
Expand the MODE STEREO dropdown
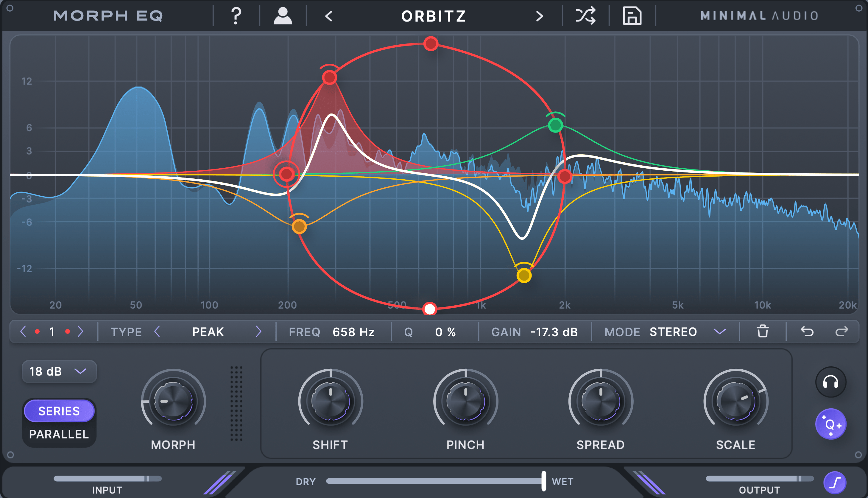coord(720,332)
